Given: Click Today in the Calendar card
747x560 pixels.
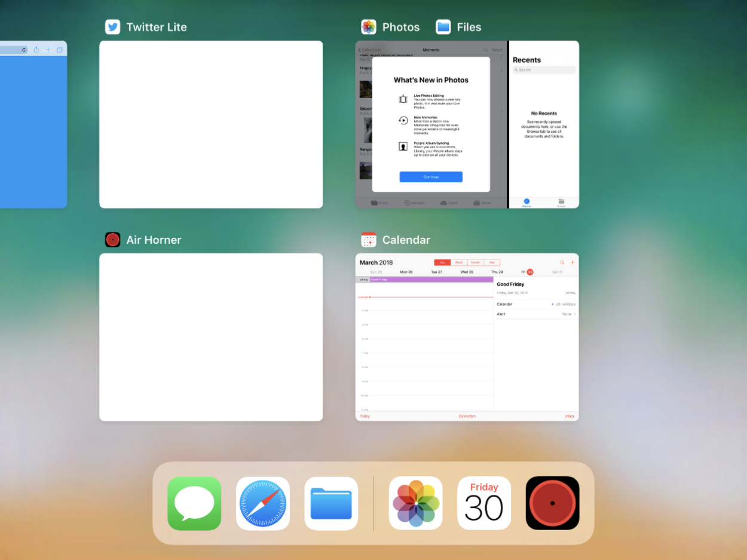Looking at the screenshot, I should pyautogui.click(x=365, y=416).
